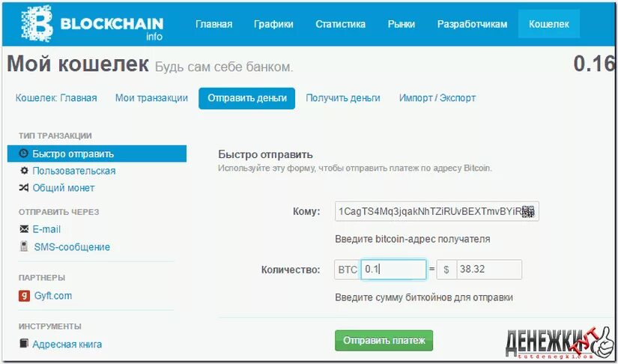Click the envelope icon beside E-mail
The image size is (618, 364).
pyautogui.click(x=24, y=229)
